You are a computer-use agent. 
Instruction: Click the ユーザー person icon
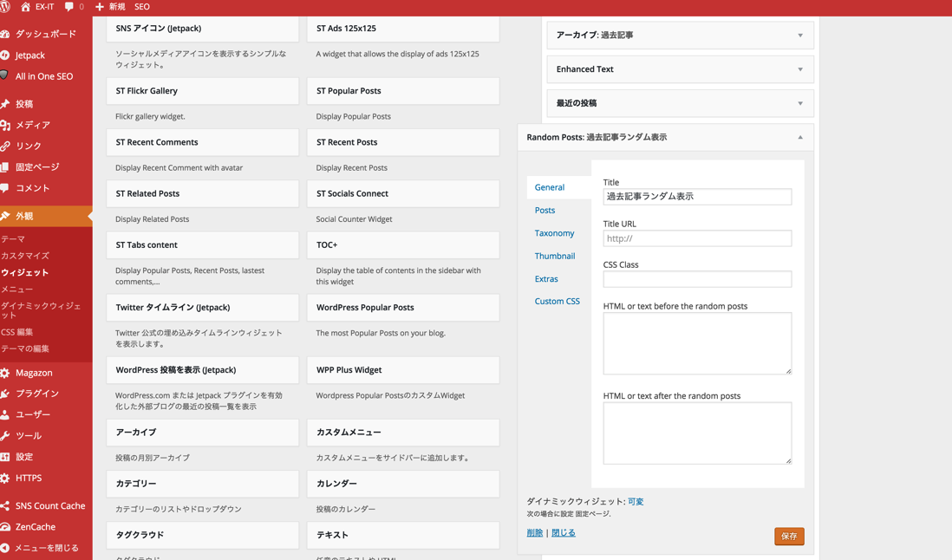pos(5,414)
